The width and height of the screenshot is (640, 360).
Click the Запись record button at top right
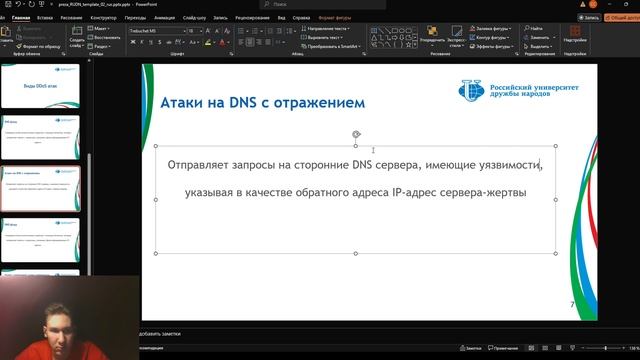(x=589, y=18)
